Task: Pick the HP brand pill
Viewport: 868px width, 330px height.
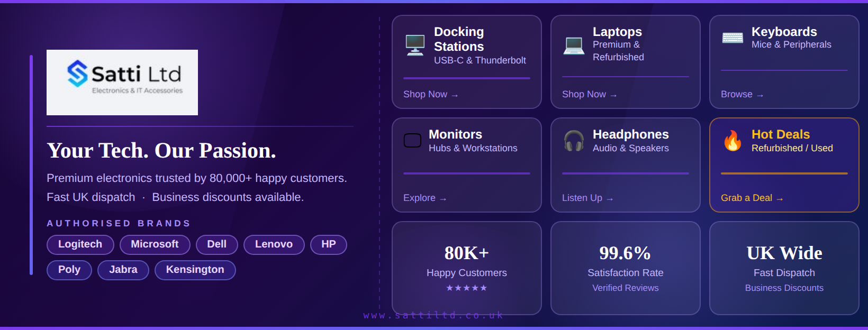Action: [x=329, y=244]
